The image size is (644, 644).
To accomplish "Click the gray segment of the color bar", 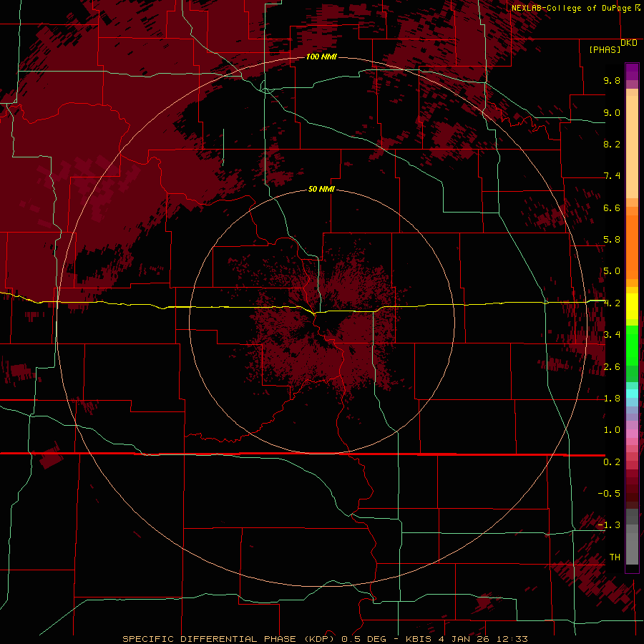I will 632,538.
